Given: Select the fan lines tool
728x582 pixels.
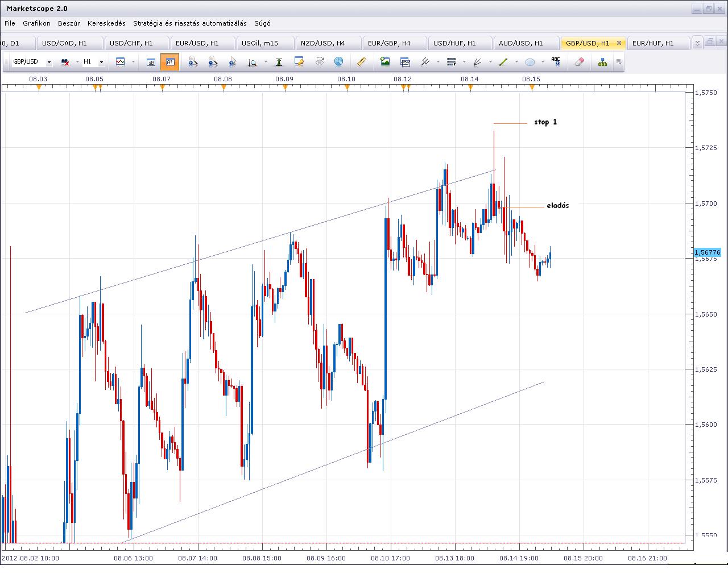Looking at the screenshot, I should tap(478, 61).
